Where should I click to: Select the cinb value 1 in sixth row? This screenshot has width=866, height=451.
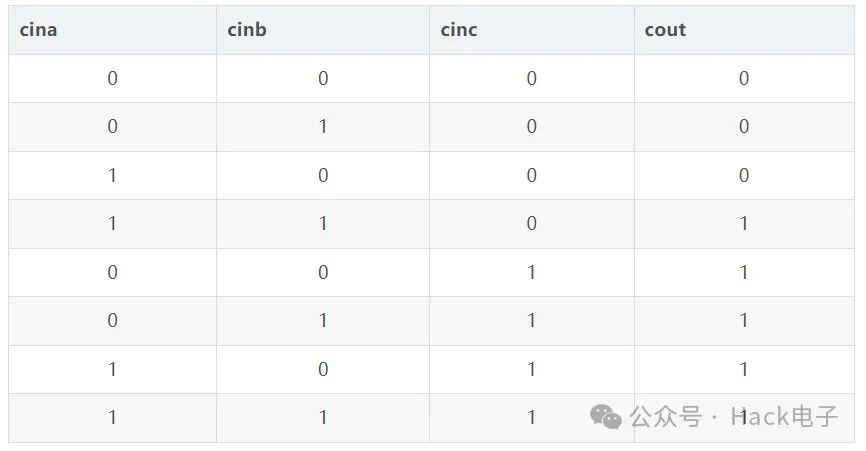point(323,320)
